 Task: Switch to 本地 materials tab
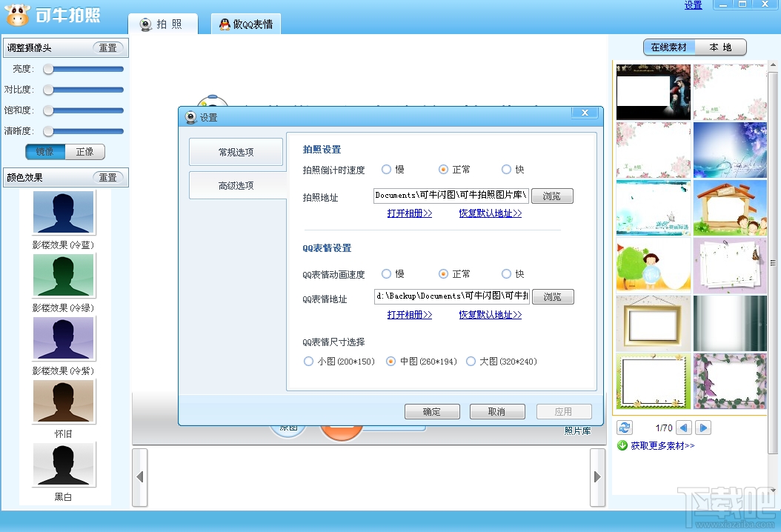point(720,47)
